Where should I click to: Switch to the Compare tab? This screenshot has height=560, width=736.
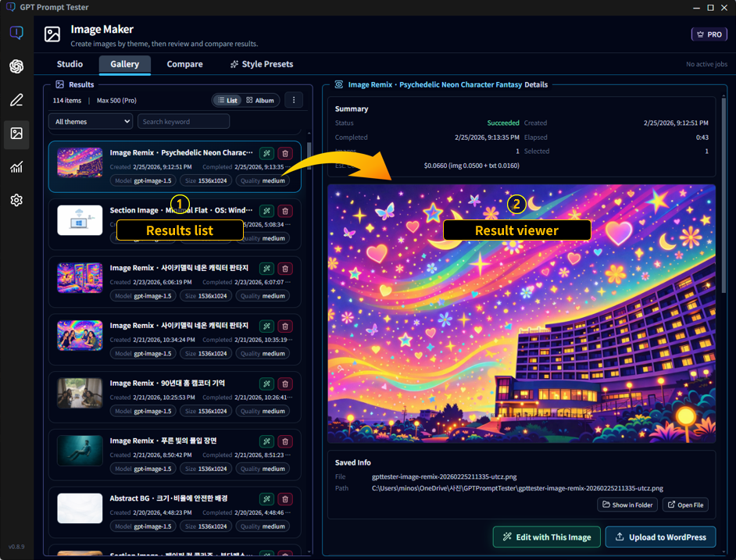pyautogui.click(x=185, y=64)
